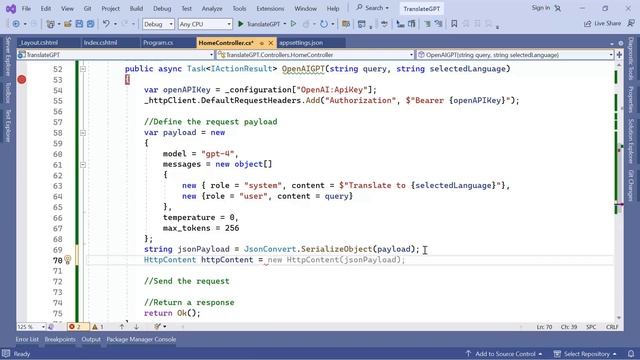
Task: Open the Breakpoints panel tab
Action: point(60,340)
